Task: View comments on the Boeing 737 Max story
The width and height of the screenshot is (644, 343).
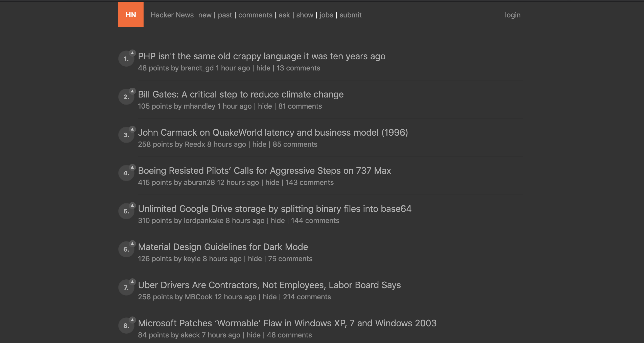Action: [x=309, y=182]
